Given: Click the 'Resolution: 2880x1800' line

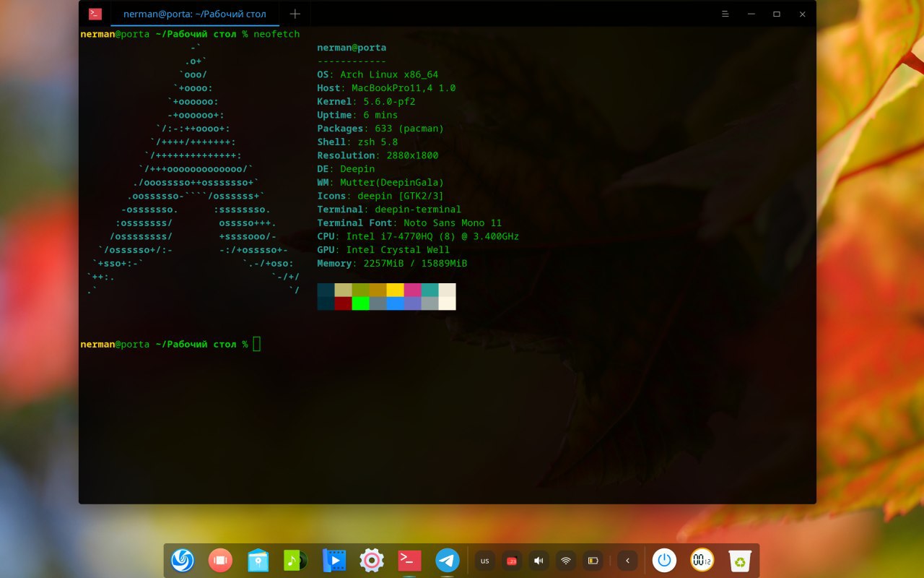Looking at the screenshot, I should pyautogui.click(x=378, y=155).
